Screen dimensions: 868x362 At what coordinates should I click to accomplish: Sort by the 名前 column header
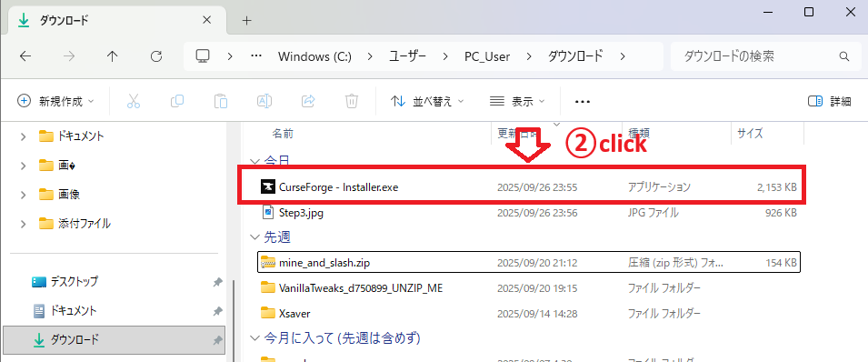tap(283, 133)
